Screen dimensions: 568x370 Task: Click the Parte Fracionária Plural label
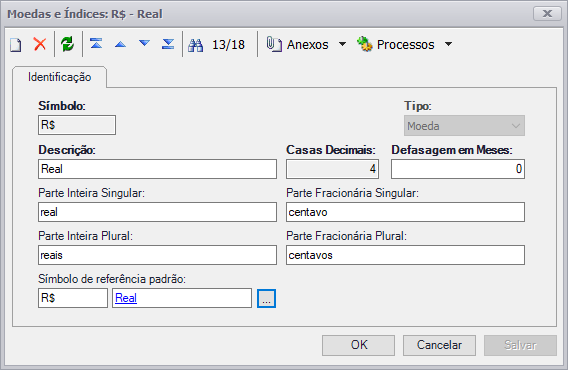point(346,236)
